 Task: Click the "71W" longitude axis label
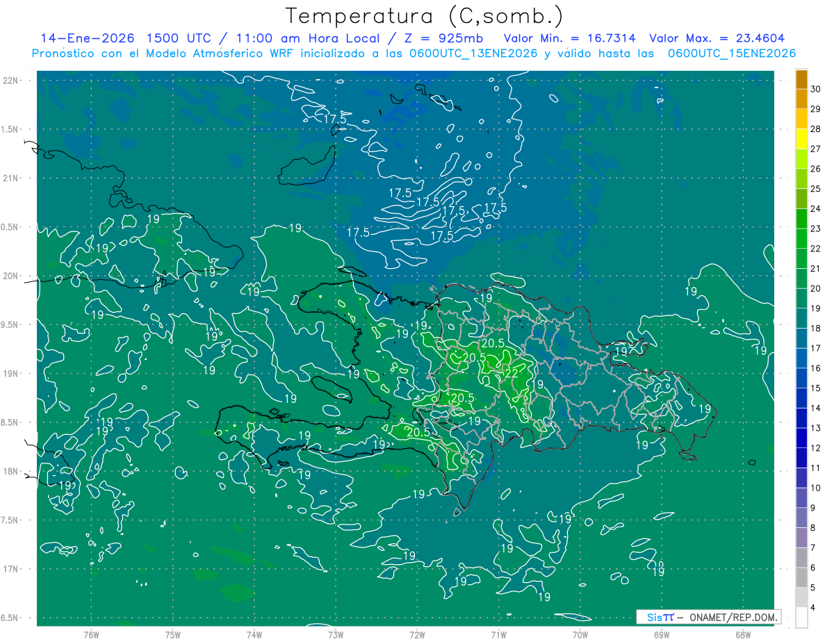click(x=499, y=634)
